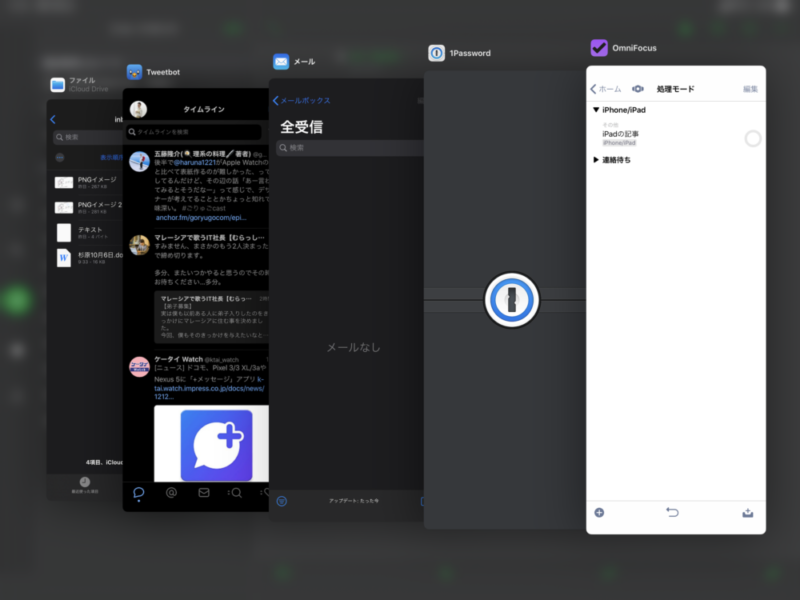Viewport: 800px width, 600px height.
Task: Tap the Files back chevron
Action: coord(53,119)
